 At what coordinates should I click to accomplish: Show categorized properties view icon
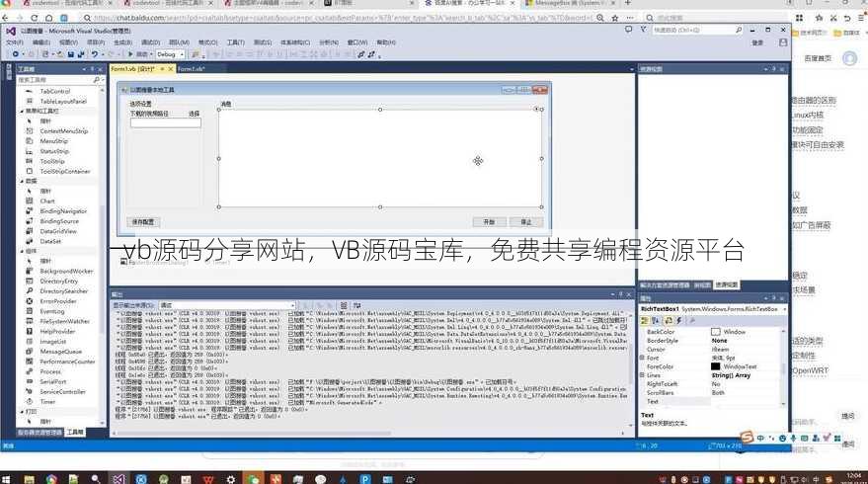[645, 321]
